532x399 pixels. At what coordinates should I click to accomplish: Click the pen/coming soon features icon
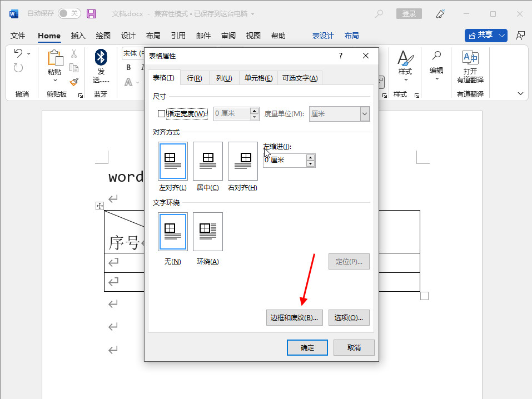[x=440, y=13]
